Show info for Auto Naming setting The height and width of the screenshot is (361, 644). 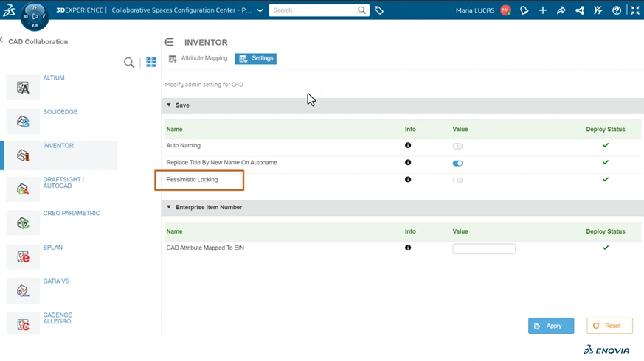408,146
